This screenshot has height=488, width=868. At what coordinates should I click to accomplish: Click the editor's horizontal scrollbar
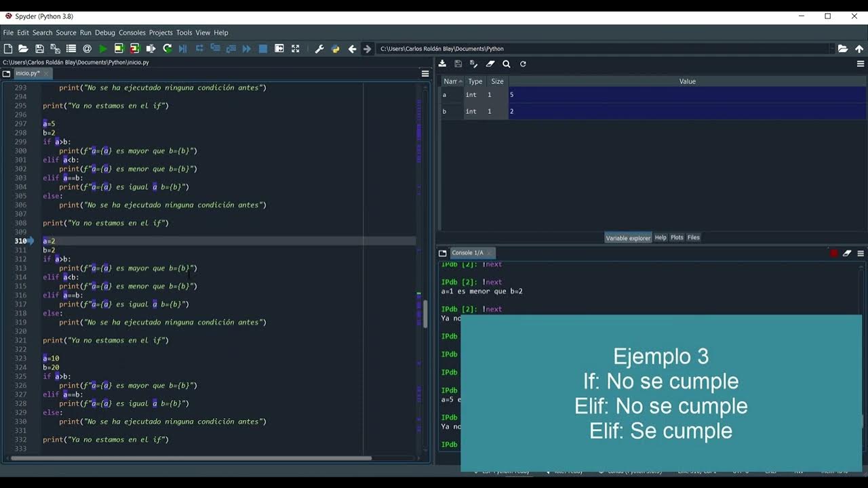click(x=192, y=458)
